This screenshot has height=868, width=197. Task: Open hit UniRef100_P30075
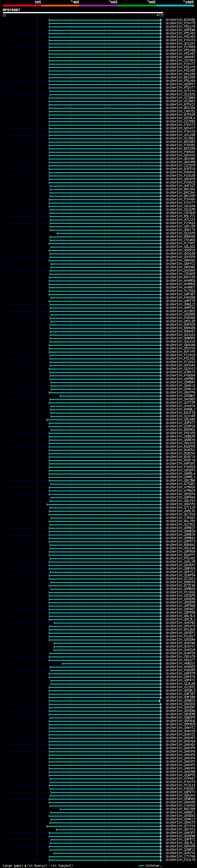(x=180, y=23)
